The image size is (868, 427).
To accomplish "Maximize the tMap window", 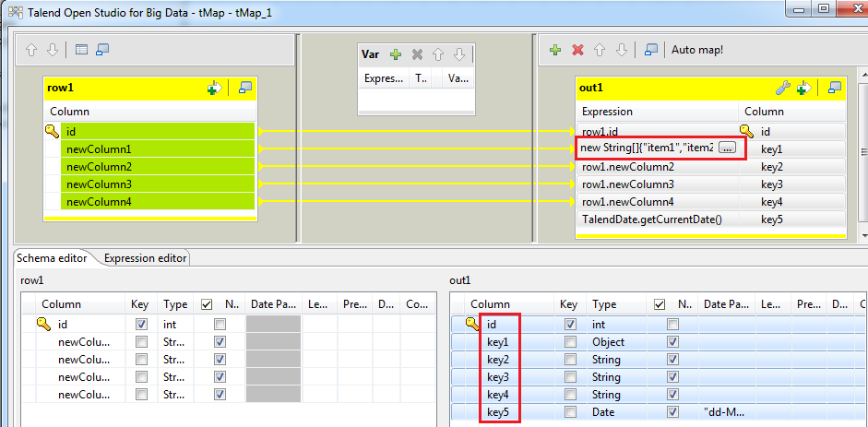I will point(824,8).
